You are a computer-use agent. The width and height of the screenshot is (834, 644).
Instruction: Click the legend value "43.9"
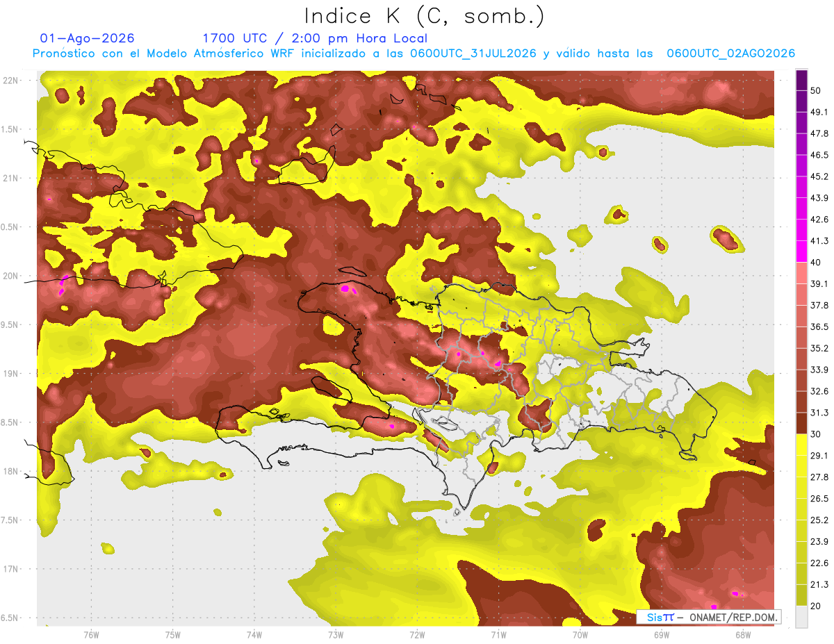pyautogui.click(x=819, y=198)
